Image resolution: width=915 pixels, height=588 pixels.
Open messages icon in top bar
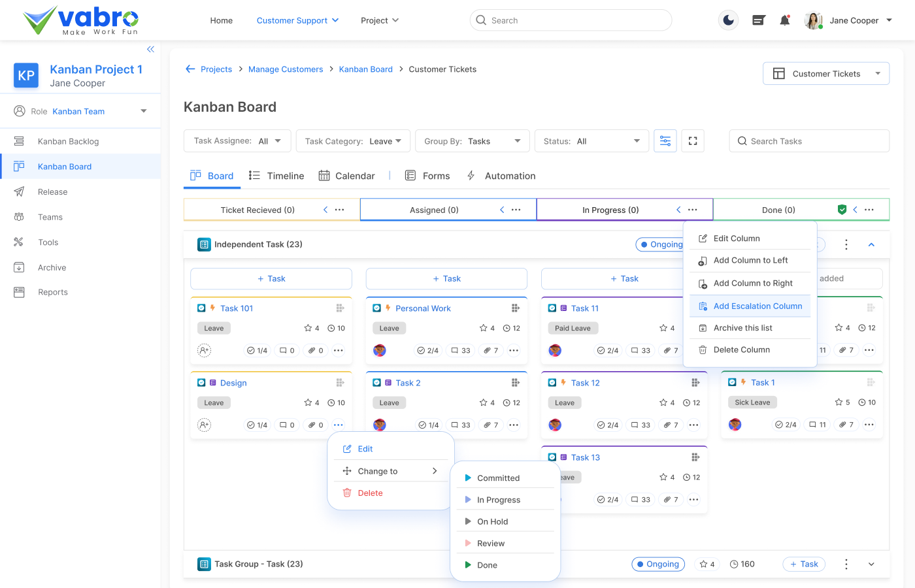coord(758,20)
